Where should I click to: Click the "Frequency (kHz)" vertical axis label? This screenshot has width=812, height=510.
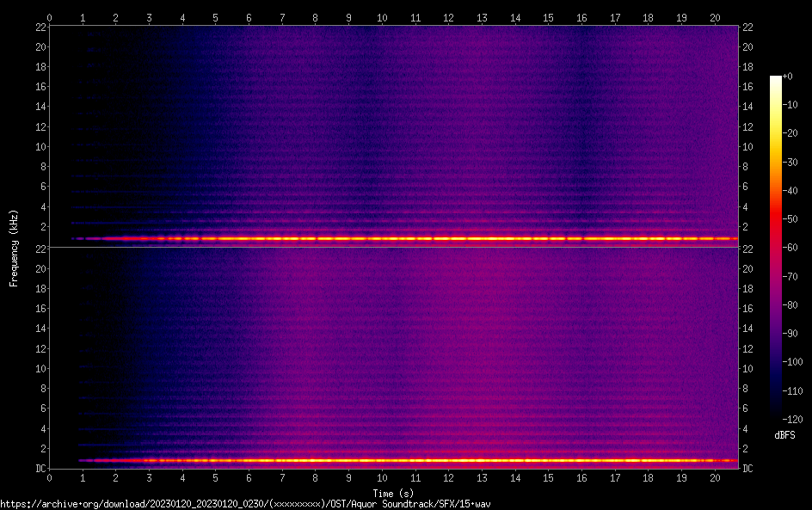point(14,248)
